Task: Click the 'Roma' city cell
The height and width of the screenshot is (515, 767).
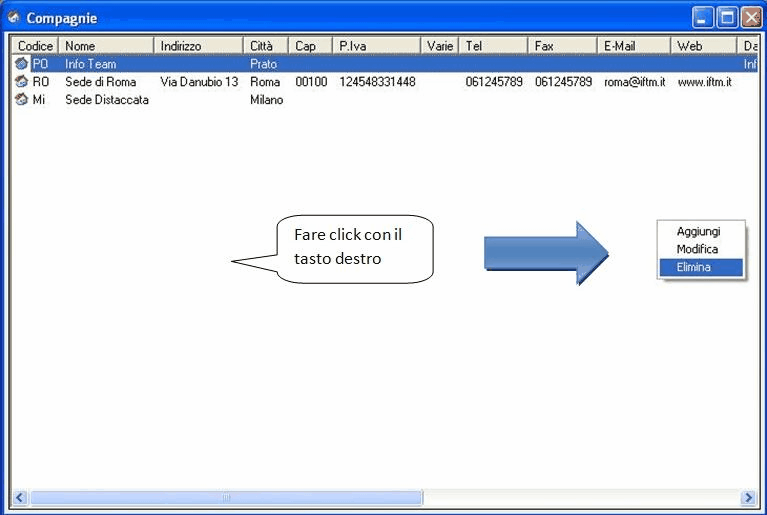Action: click(265, 82)
